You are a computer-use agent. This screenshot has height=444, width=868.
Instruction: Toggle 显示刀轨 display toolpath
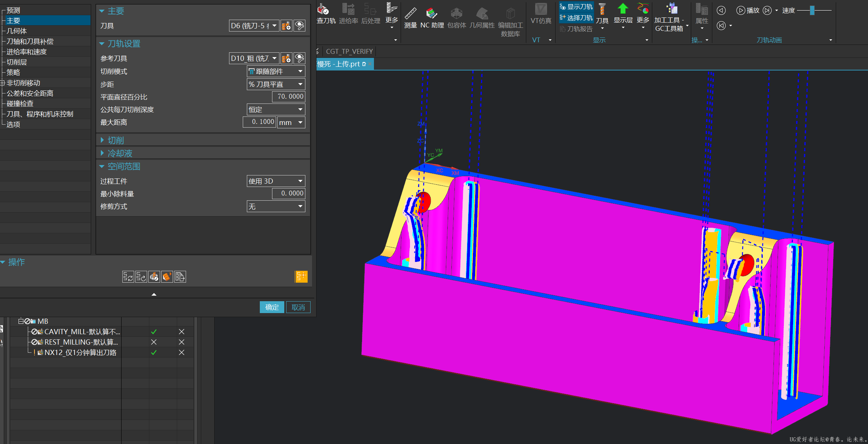coord(576,7)
